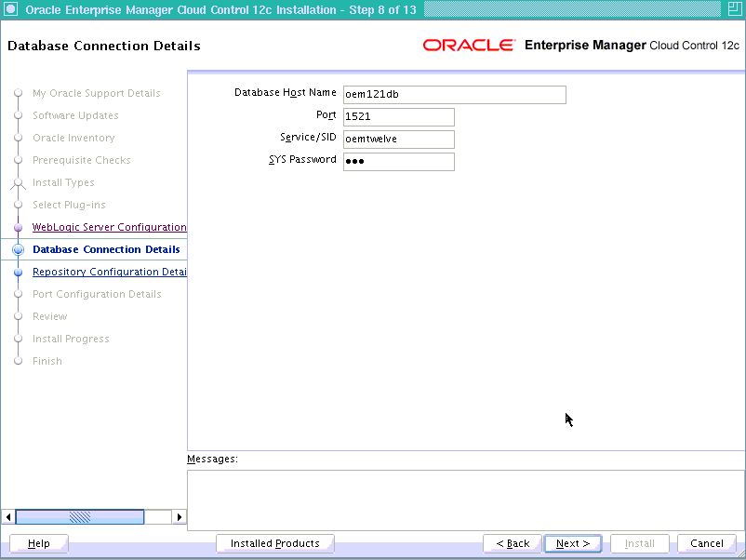Select the current Database Connection Details step
This screenshot has height=560, width=746.
click(106, 250)
